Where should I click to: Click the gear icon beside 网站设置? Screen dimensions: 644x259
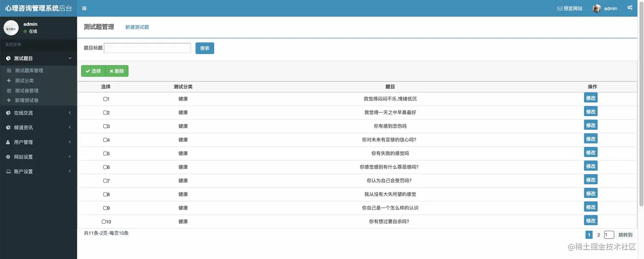coord(8,157)
